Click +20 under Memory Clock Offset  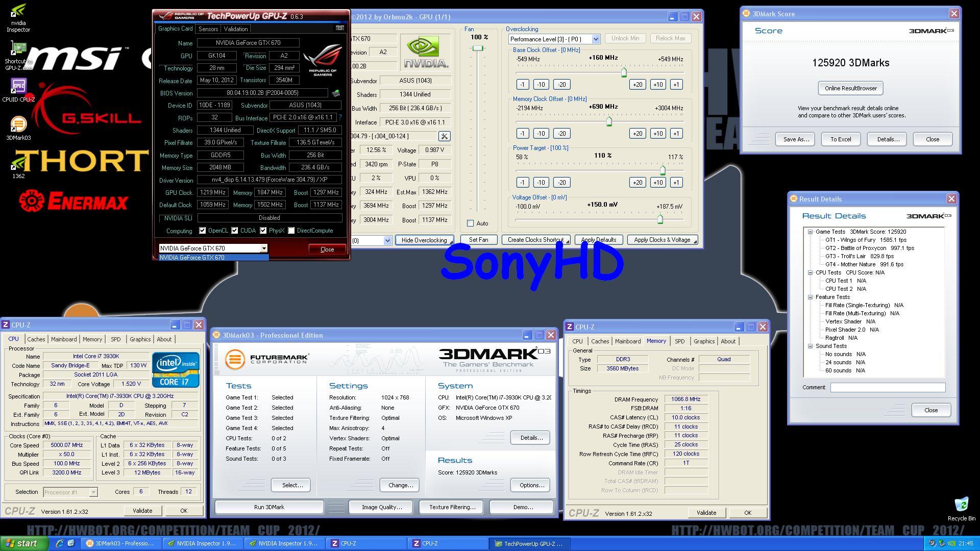coord(638,134)
